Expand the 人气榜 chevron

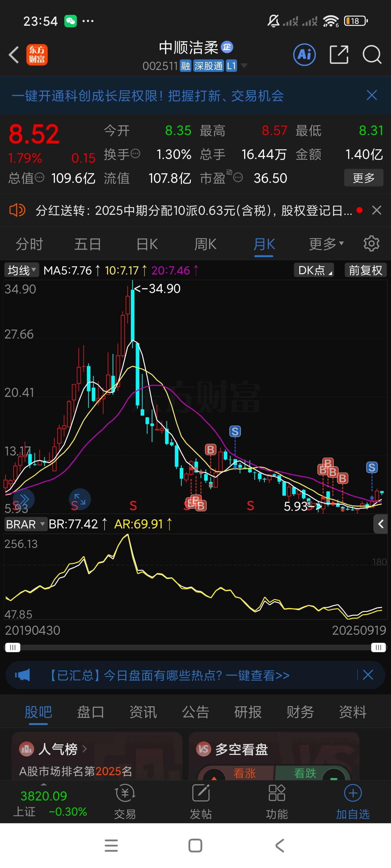84,749
